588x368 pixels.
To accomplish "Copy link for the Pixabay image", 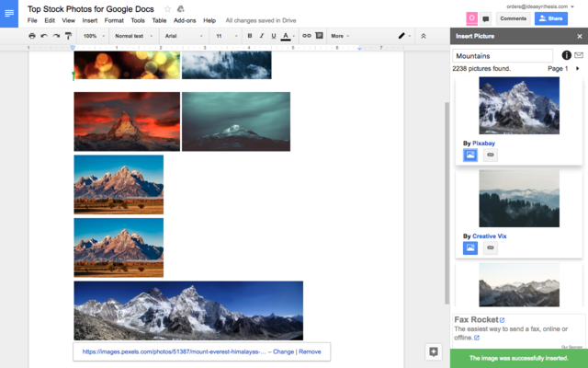I will (x=491, y=155).
